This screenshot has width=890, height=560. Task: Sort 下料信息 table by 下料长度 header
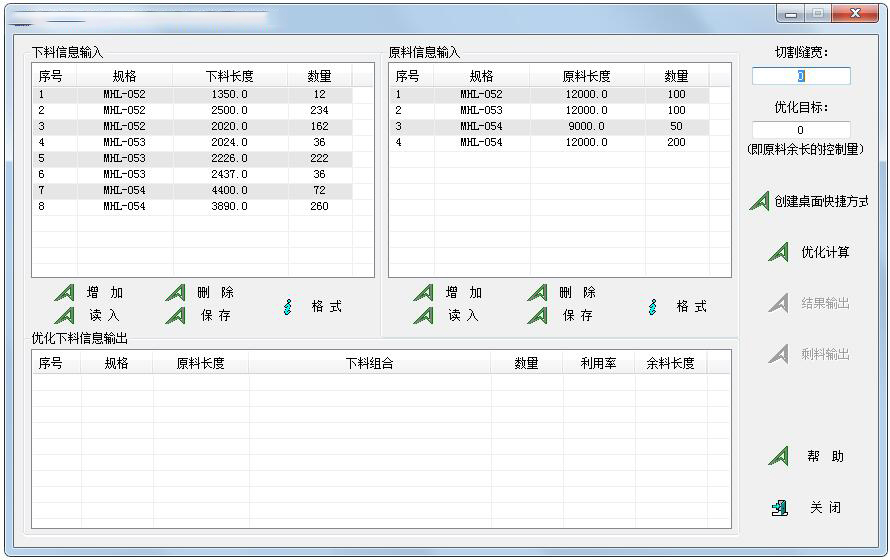point(230,76)
